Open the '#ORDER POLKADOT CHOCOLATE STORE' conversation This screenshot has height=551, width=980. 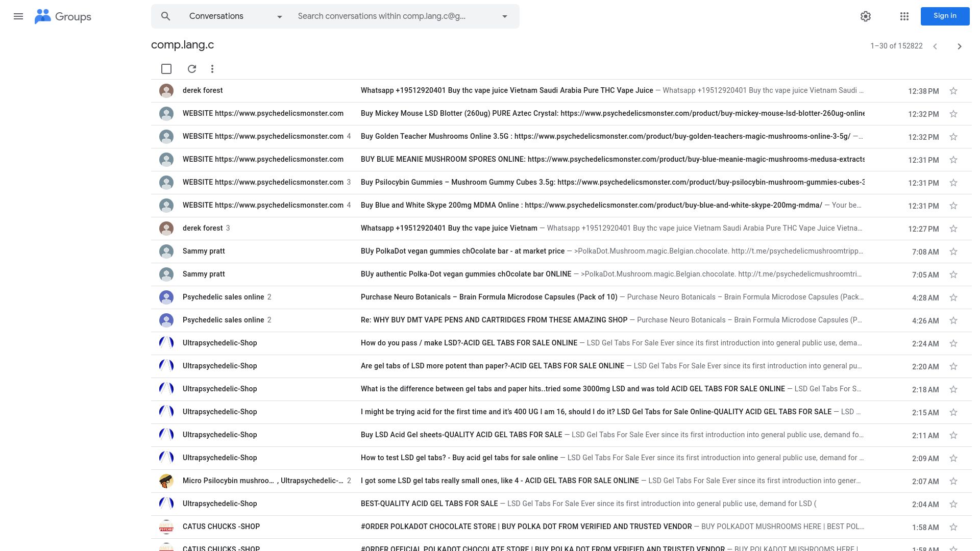pos(561,527)
